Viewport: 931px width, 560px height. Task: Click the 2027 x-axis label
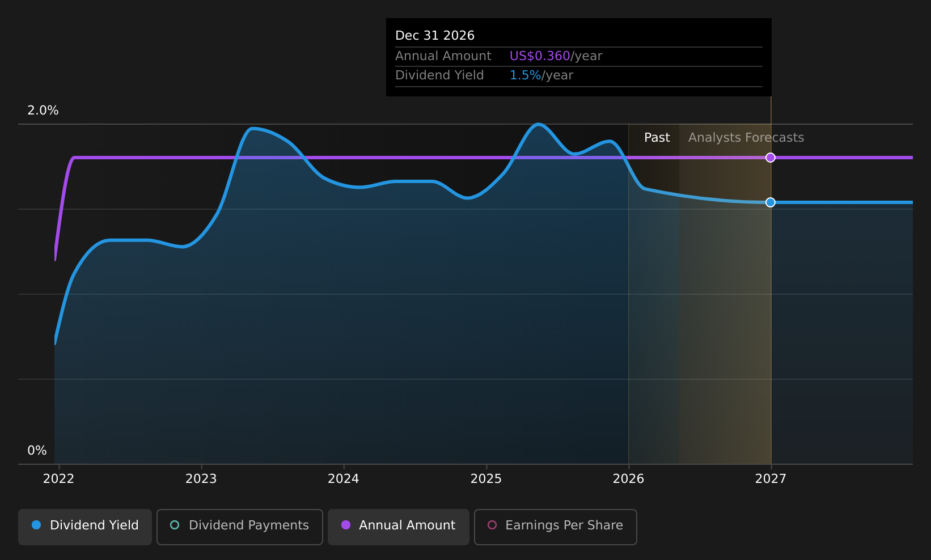771,479
